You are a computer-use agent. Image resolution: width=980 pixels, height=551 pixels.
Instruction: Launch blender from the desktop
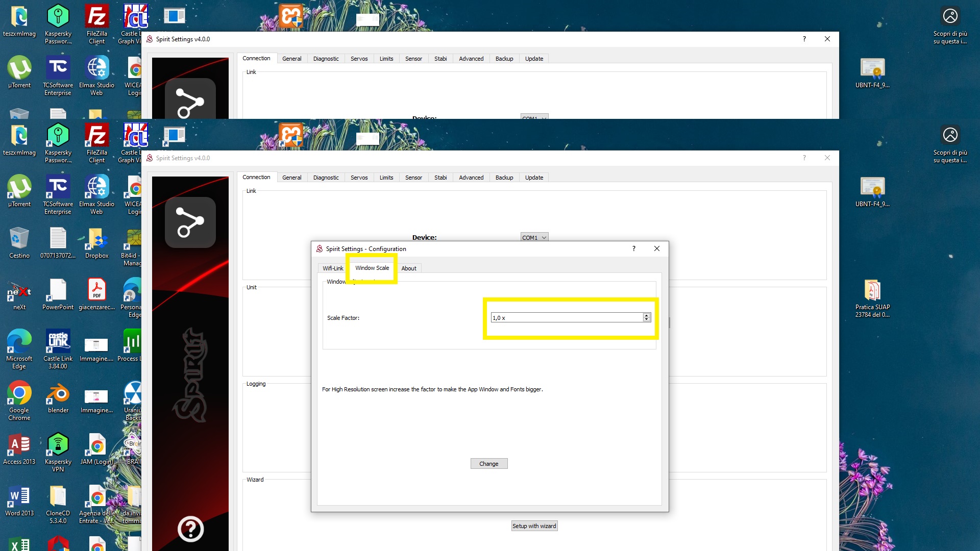tap(58, 393)
